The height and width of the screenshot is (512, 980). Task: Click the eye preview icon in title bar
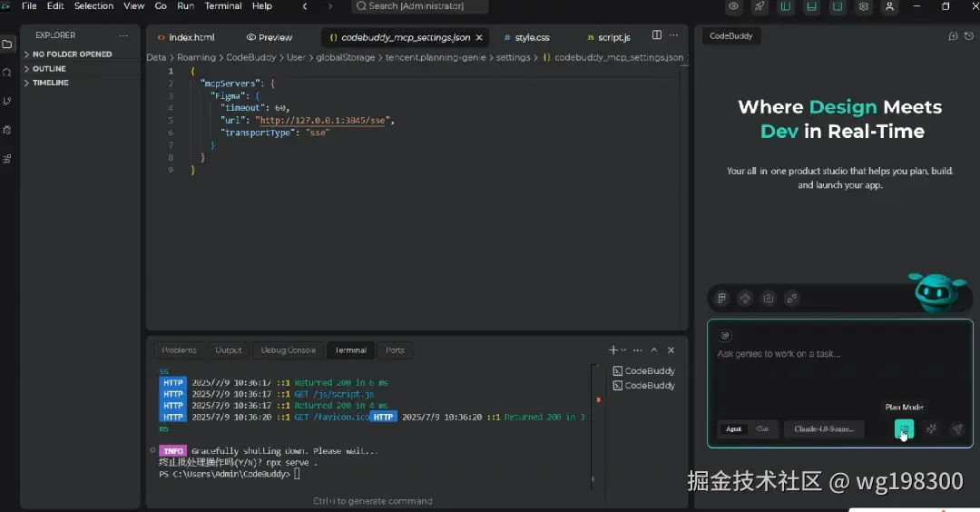click(x=733, y=6)
